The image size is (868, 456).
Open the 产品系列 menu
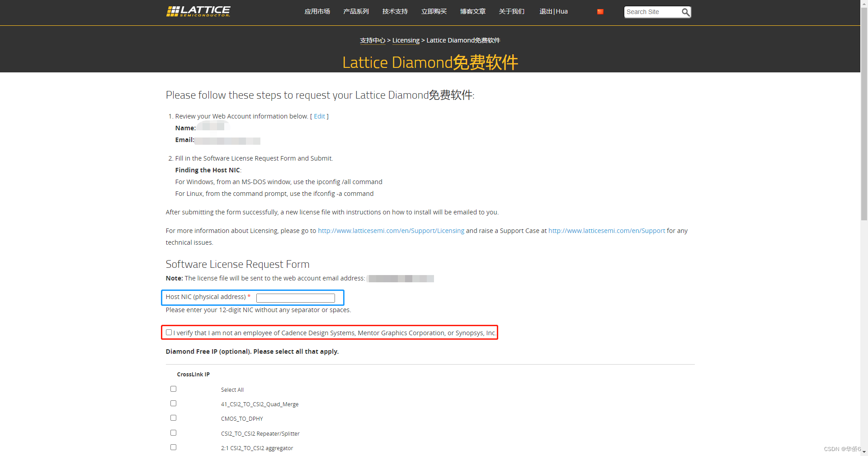coord(356,11)
